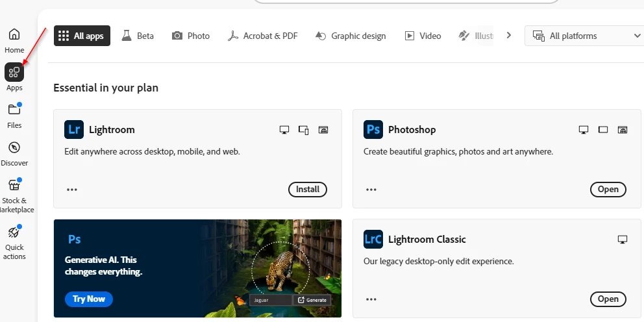The height and width of the screenshot is (322, 644).
Task: Open Lightroom Classic more options ellipsis
Action: click(371, 299)
